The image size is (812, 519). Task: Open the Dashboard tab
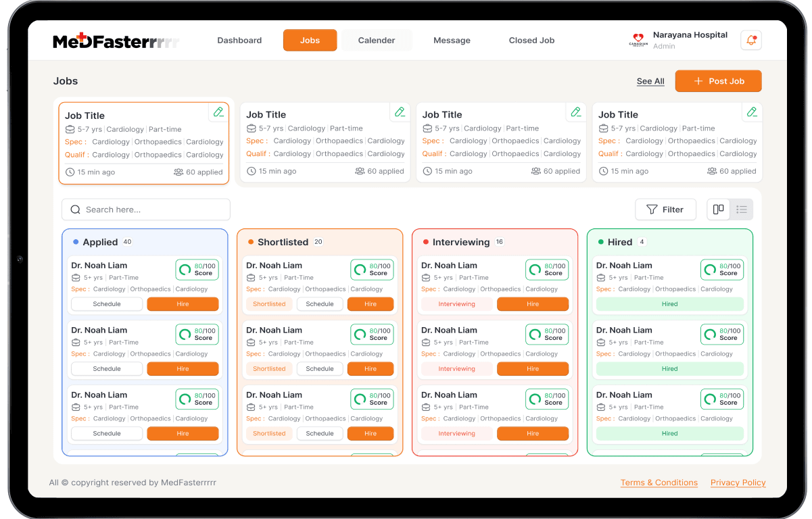(239, 41)
